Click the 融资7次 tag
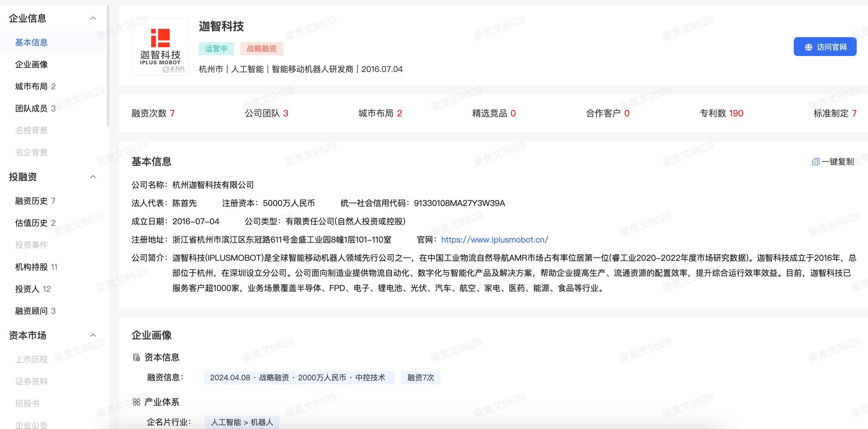 (420, 377)
